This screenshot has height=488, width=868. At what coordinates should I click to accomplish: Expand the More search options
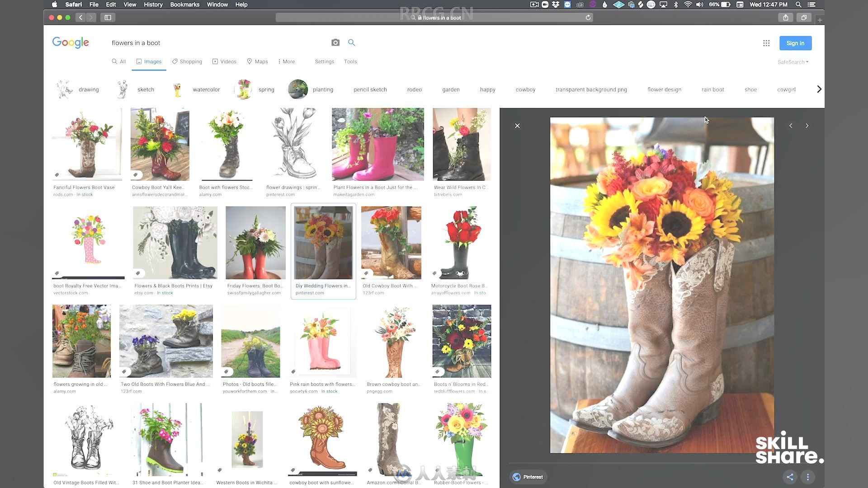tap(286, 61)
